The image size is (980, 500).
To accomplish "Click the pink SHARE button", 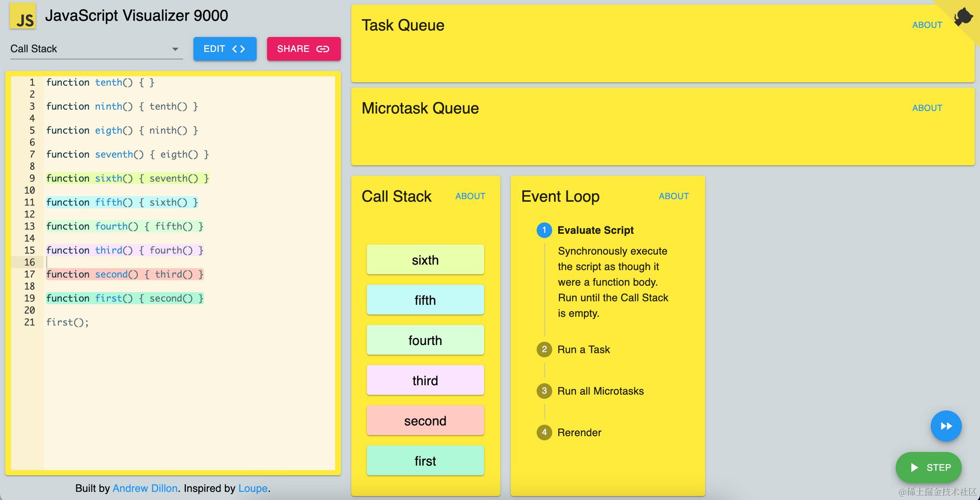I will [303, 49].
